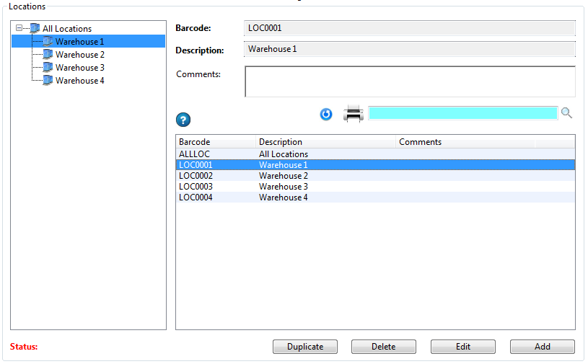Click the printer icon
This screenshot has height=364, width=588.
pyautogui.click(x=353, y=114)
